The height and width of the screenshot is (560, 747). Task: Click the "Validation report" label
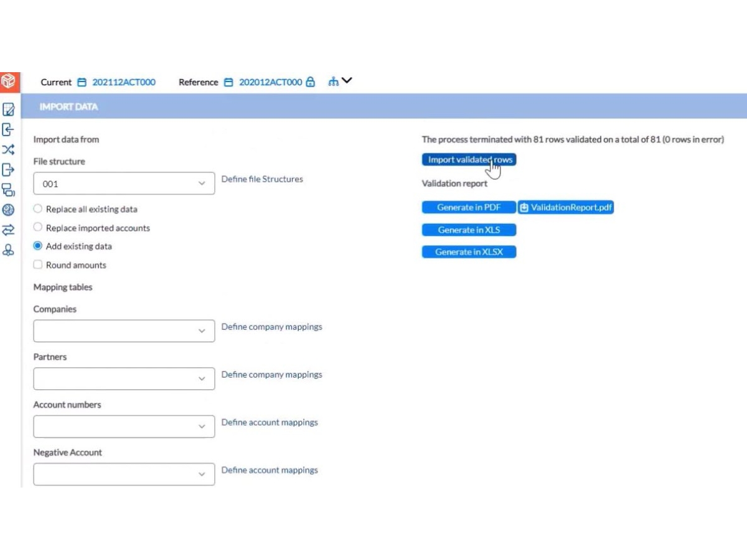tap(454, 184)
